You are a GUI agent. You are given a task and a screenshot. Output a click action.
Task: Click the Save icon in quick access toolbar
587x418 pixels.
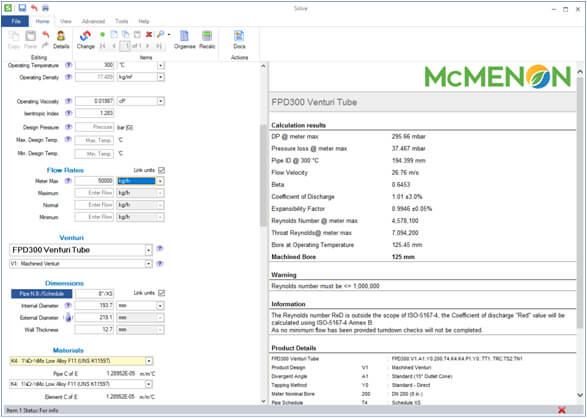(x=22, y=7)
